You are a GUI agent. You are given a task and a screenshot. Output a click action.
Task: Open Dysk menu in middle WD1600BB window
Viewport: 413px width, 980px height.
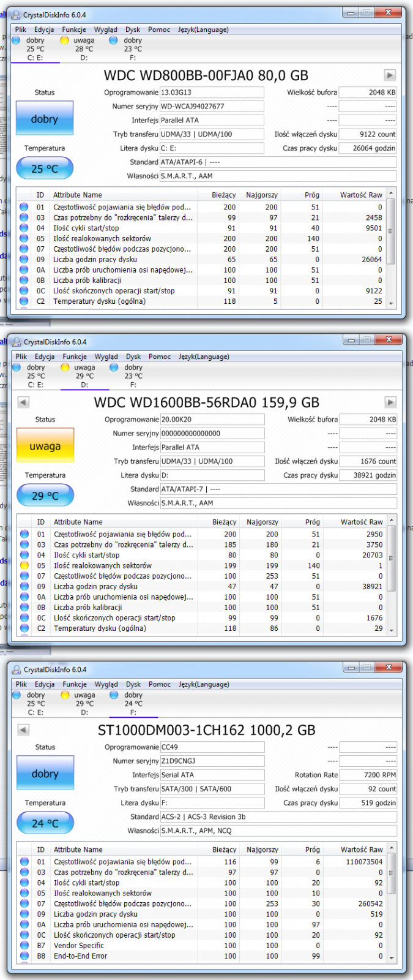(133, 356)
